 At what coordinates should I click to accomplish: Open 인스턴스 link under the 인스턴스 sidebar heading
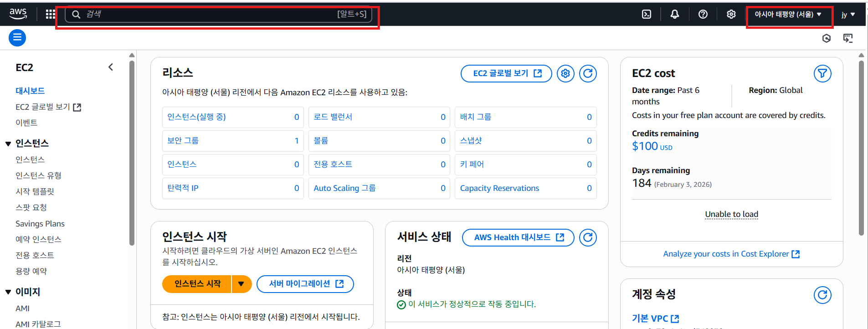(30, 159)
